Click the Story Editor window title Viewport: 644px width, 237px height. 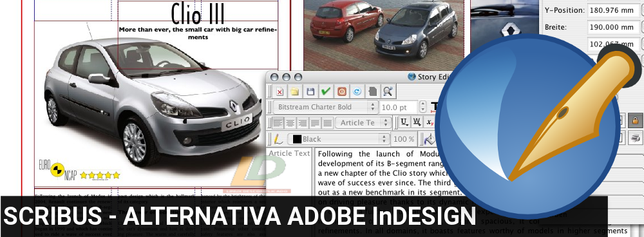click(x=433, y=77)
